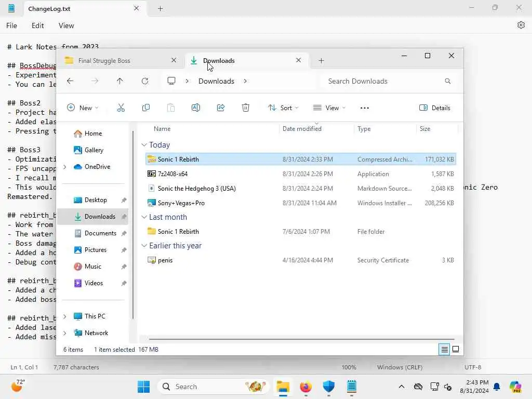
Task: Open the weather widget on taskbar
Action: [18, 386]
